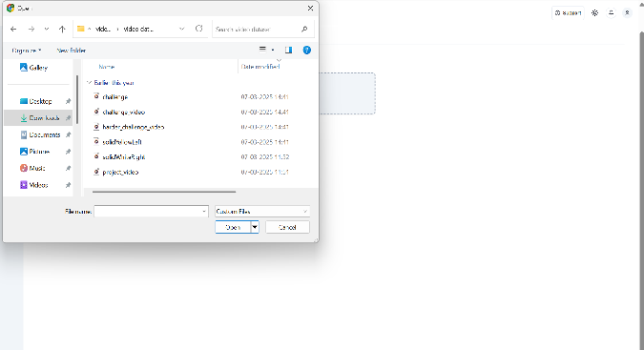Open the Custom Files type dropdown
The width and height of the screenshot is (644, 350).
point(262,212)
